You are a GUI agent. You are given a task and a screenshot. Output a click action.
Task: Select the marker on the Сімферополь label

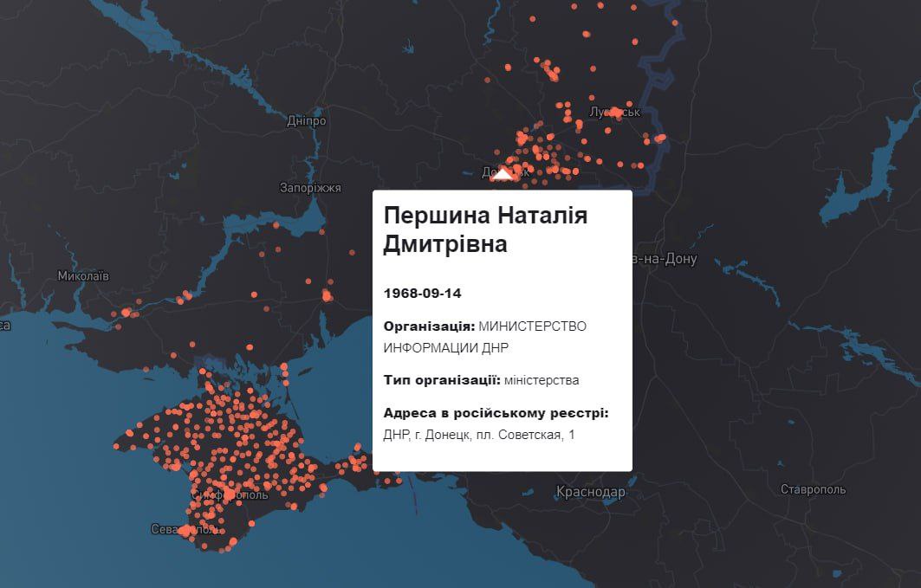pos(228,494)
